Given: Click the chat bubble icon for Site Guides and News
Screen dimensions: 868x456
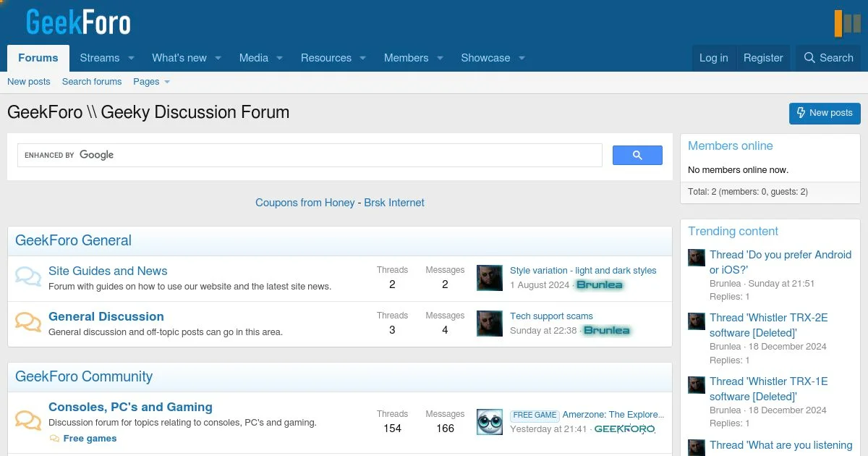Looking at the screenshot, I should pyautogui.click(x=28, y=277).
